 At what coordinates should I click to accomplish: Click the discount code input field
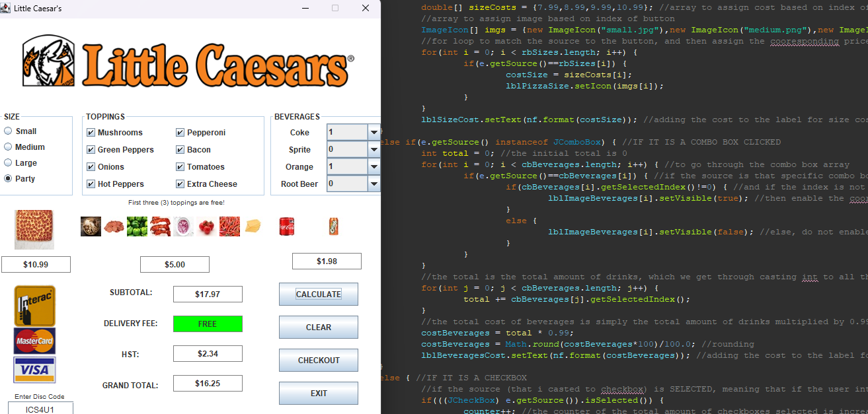point(40,409)
